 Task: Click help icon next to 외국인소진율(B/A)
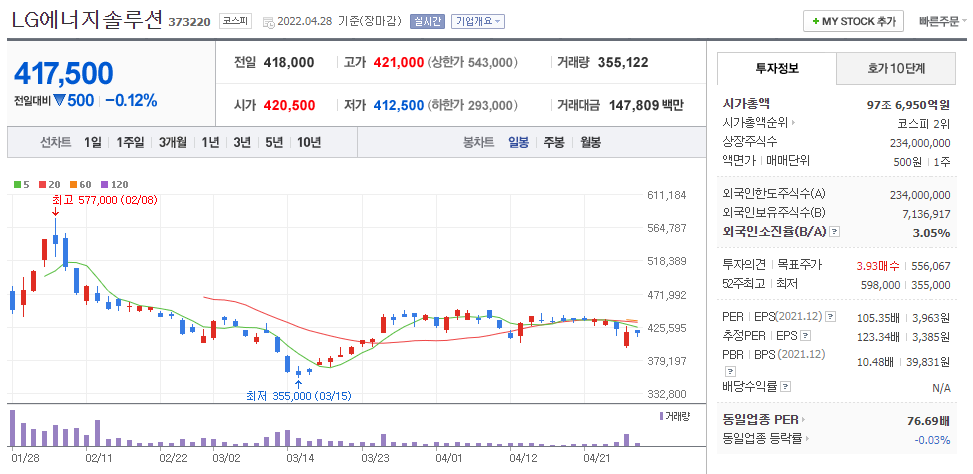tap(835, 232)
